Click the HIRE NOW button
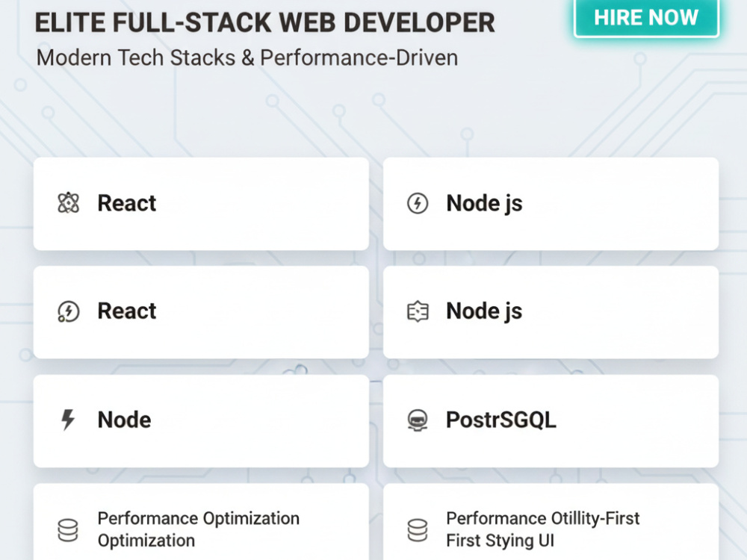The image size is (747, 560). click(646, 18)
